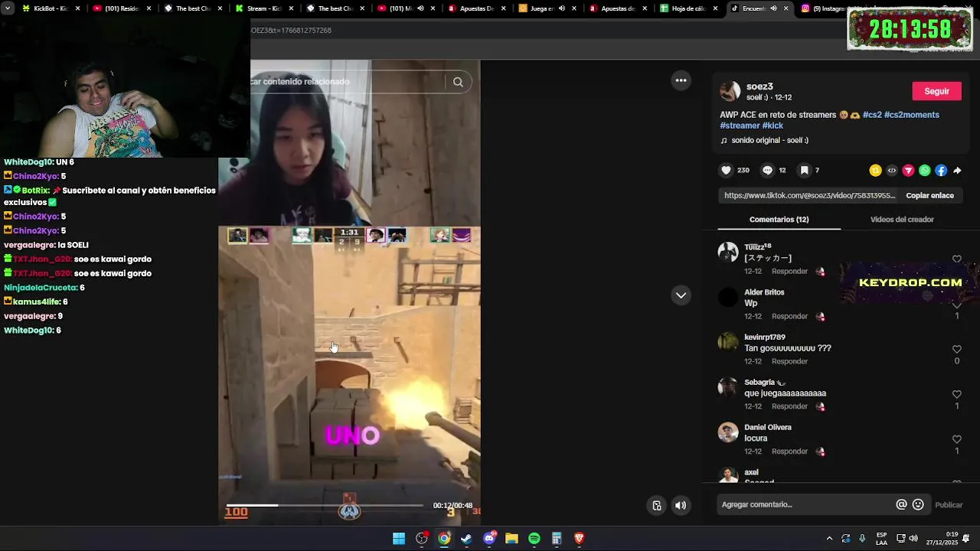Viewport: 980px width, 551px height.
Task: Open the emoji picker in comment box
Action: pos(918,504)
